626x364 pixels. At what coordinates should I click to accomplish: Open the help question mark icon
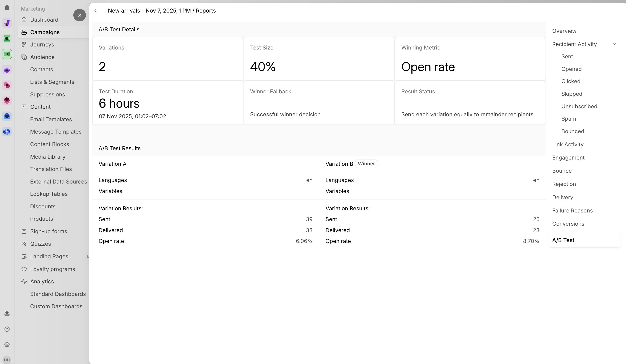pyautogui.click(x=7, y=329)
